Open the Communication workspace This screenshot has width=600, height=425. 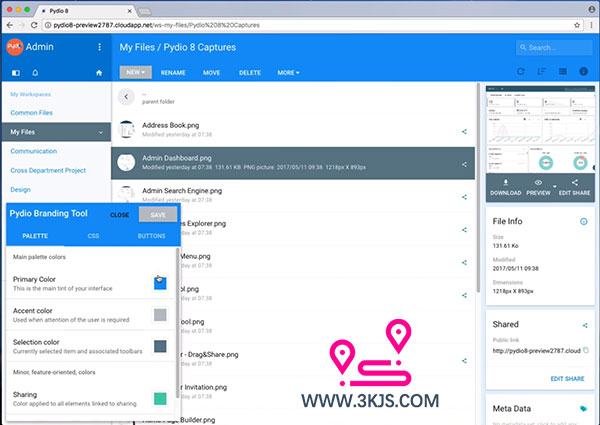pyautogui.click(x=34, y=151)
